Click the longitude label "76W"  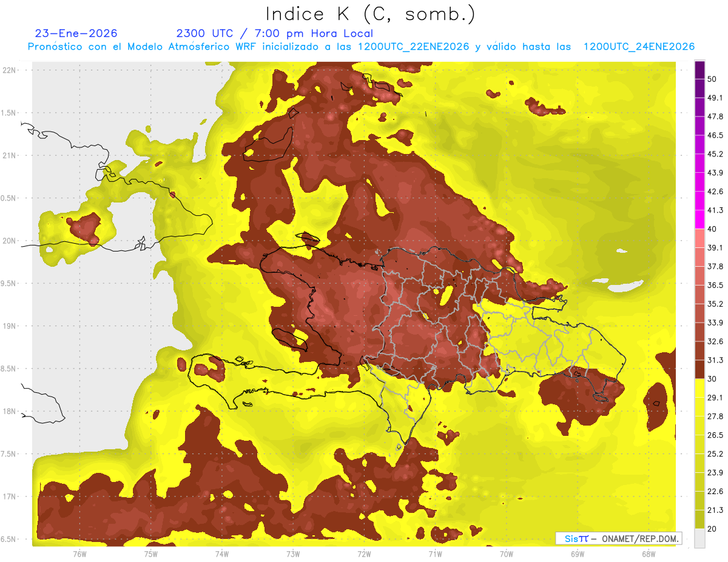click(x=79, y=554)
